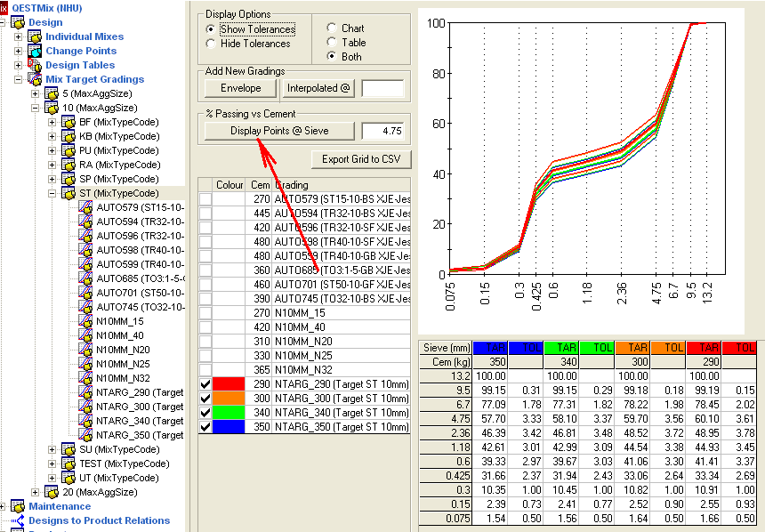Click the NTARG_290 grading icon in tree
The image size is (765, 532).
85,392
